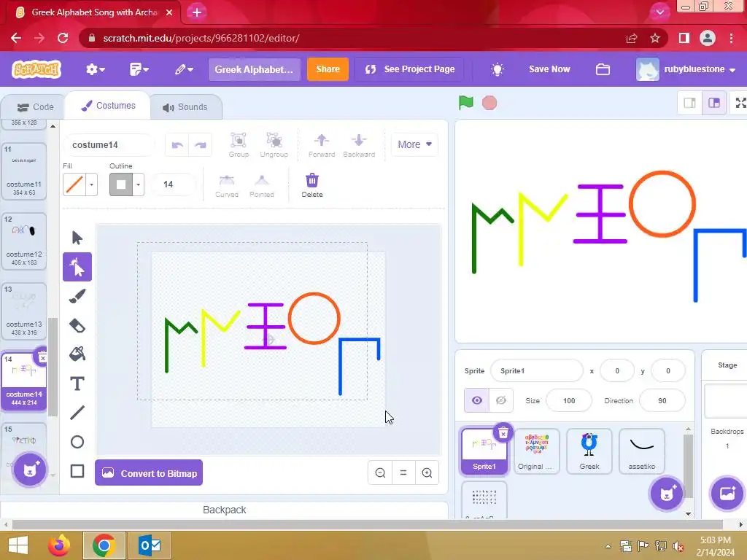Open the More dropdown

point(414,144)
